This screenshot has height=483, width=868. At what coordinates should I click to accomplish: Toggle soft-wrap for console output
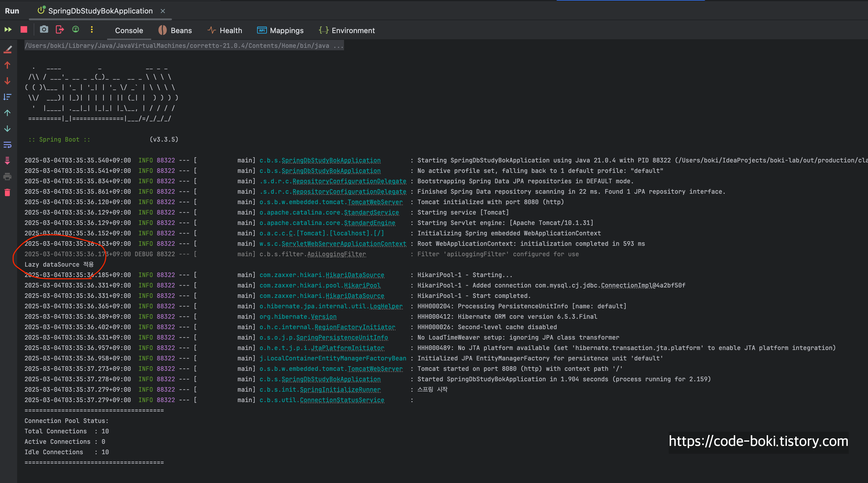point(7,145)
